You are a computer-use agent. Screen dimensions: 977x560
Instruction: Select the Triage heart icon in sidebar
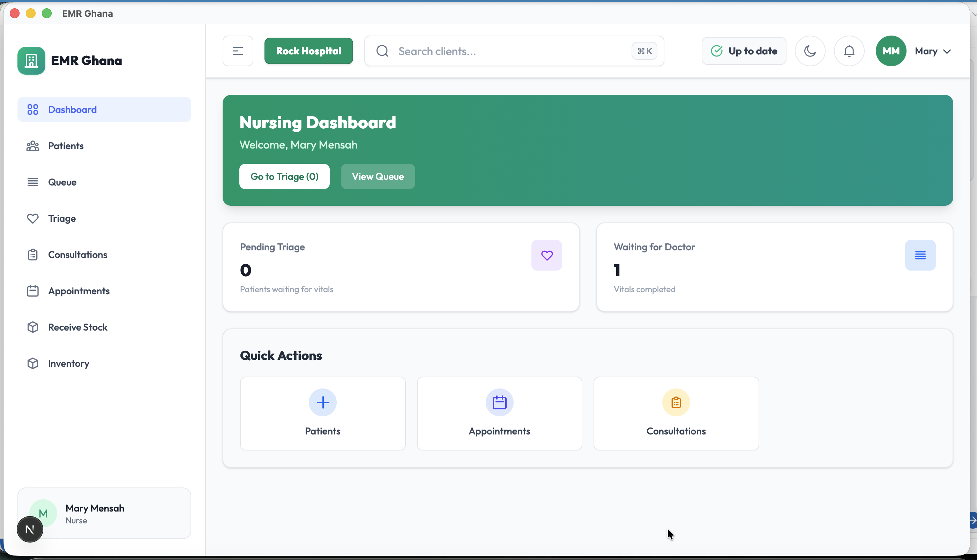[x=33, y=218]
